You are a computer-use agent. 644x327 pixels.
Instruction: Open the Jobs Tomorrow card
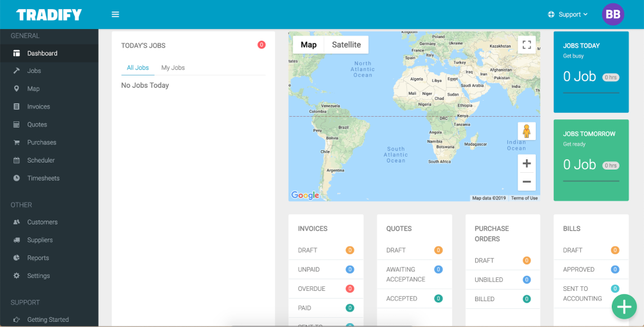[x=591, y=160]
